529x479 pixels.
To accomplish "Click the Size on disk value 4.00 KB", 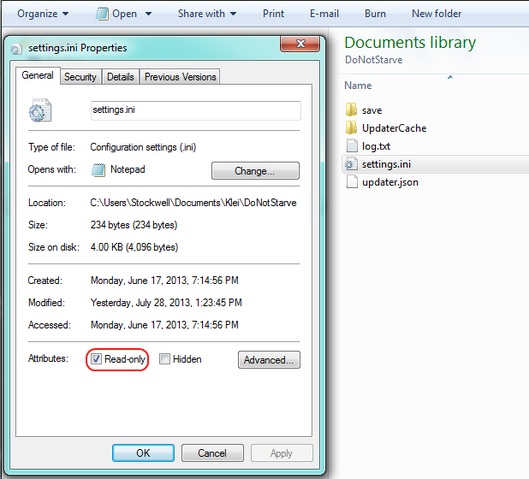I will point(134,247).
